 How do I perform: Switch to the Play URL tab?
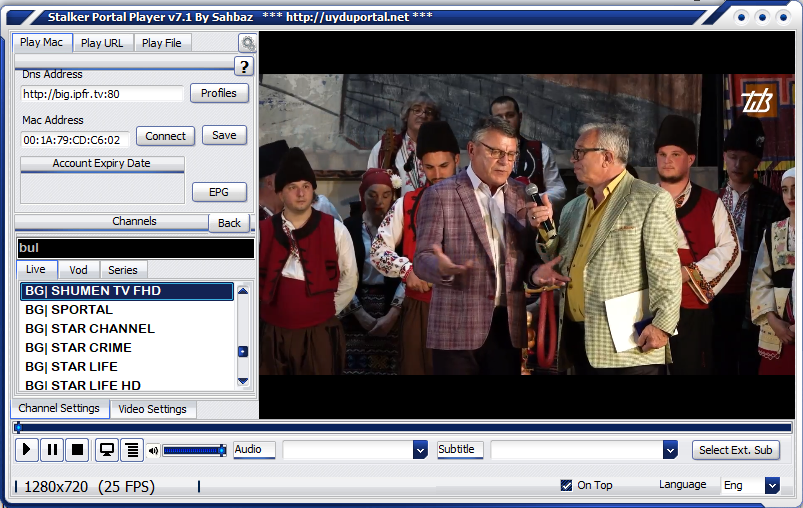(x=102, y=43)
